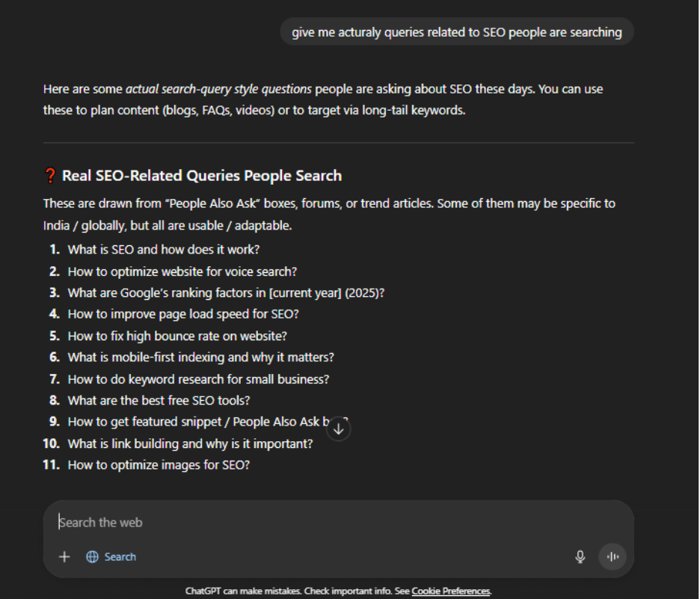Click "How to optimize images for SEO?"
The height and width of the screenshot is (599, 700).
pyautogui.click(x=159, y=465)
